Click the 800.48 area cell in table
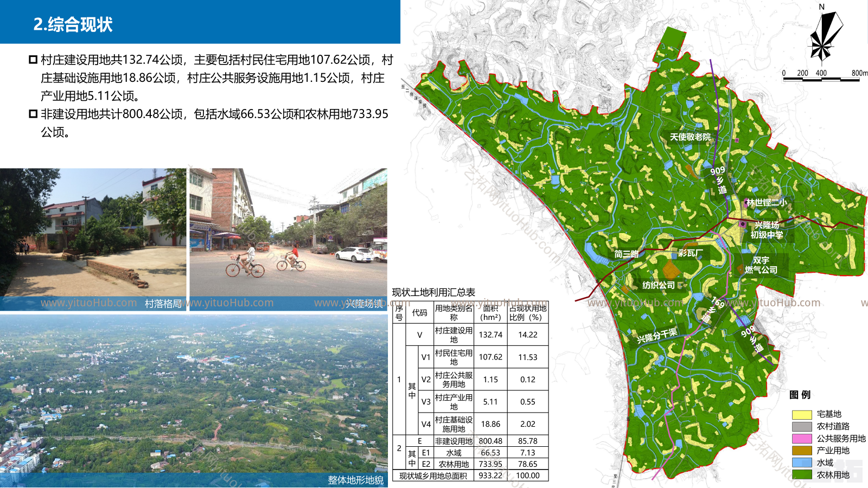 click(490, 441)
